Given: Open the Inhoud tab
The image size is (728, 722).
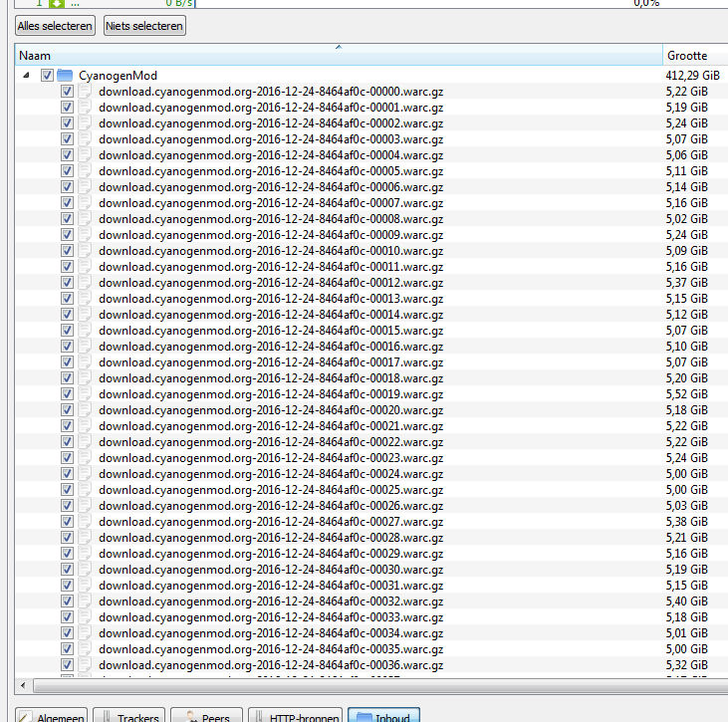Looking at the screenshot, I should [x=384, y=715].
